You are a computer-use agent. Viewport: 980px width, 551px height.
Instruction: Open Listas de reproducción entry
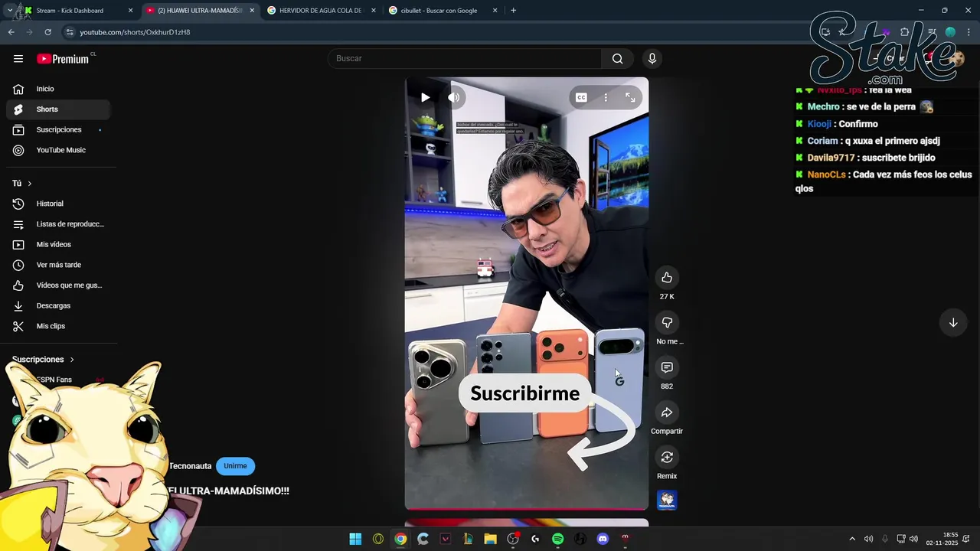pyautogui.click(x=58, y=224)
